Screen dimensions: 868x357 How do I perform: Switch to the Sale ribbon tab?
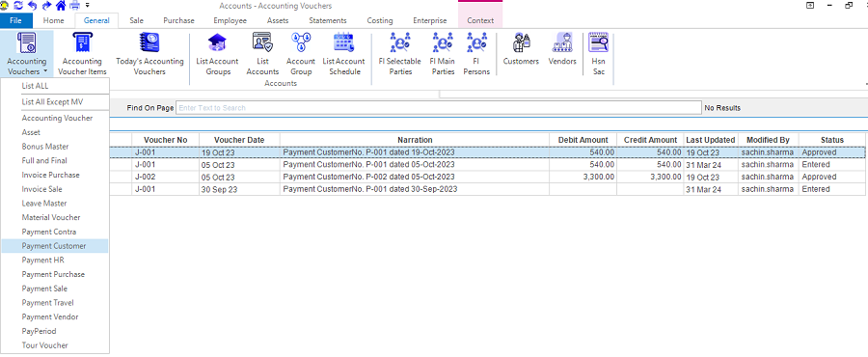point(136,20)
